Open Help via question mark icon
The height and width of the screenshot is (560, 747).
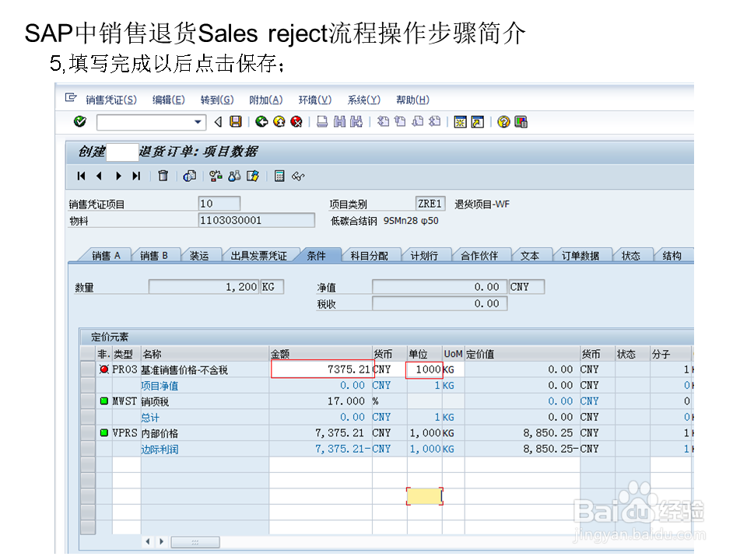503,122
